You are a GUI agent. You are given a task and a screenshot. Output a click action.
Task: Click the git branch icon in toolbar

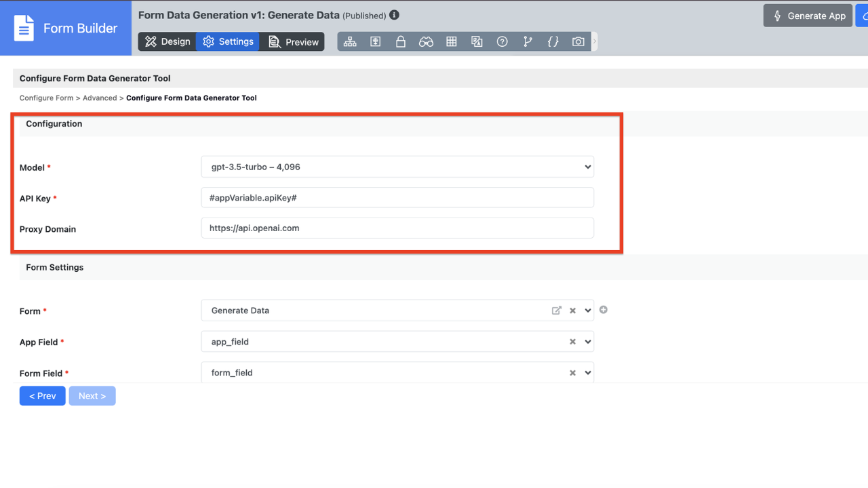pos(528,42)
